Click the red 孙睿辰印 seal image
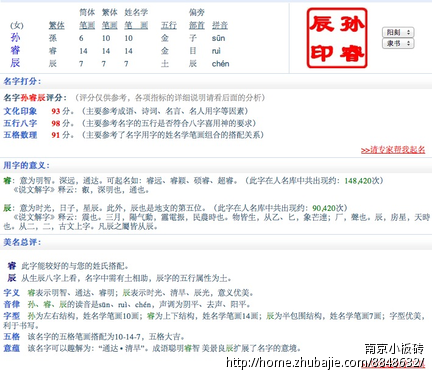The height and width of the screenshot is (370, 432). 337,38
